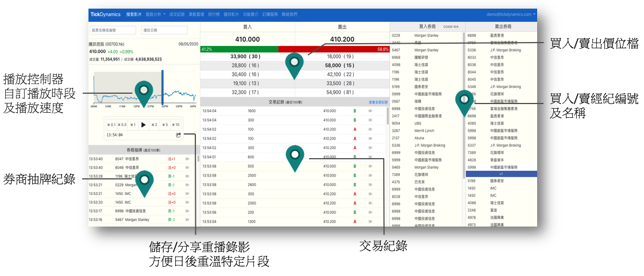Click the 410.200 best ask price
Image resolution: width=644 pixels, height=276 pixels.
click(x=342, y=39)
